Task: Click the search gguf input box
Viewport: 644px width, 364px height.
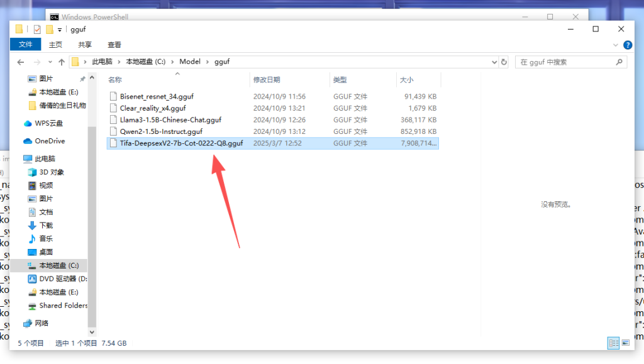Action: click(x=566, y=62)
